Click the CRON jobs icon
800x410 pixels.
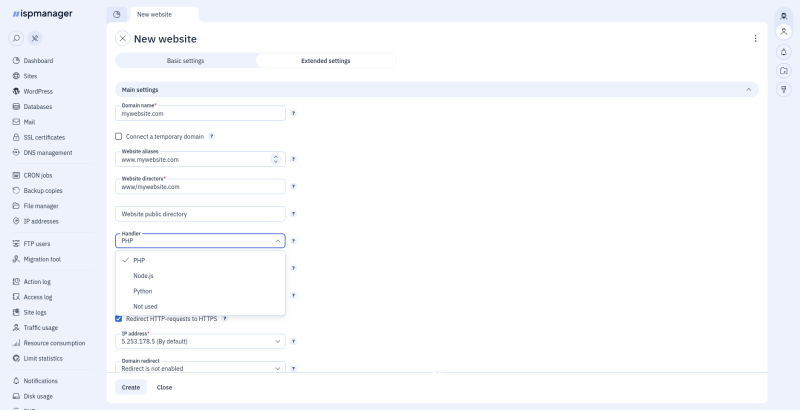tap(16, 175)
